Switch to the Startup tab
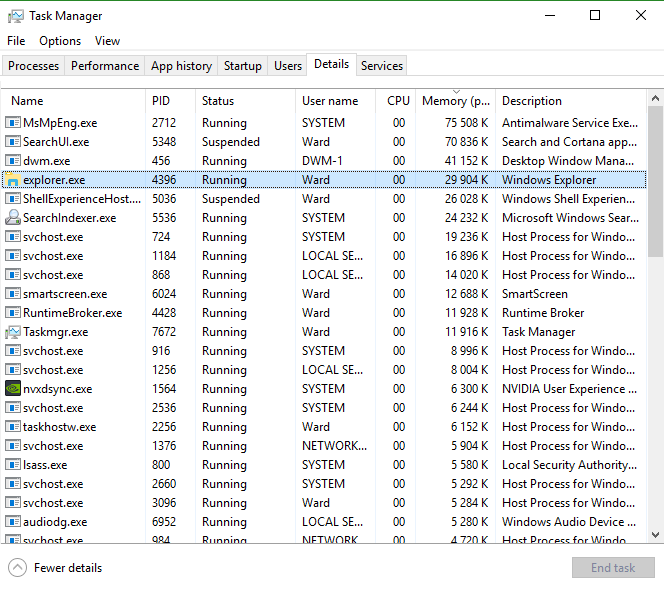This screenshot has width=664, height=592. pos(243,66)
